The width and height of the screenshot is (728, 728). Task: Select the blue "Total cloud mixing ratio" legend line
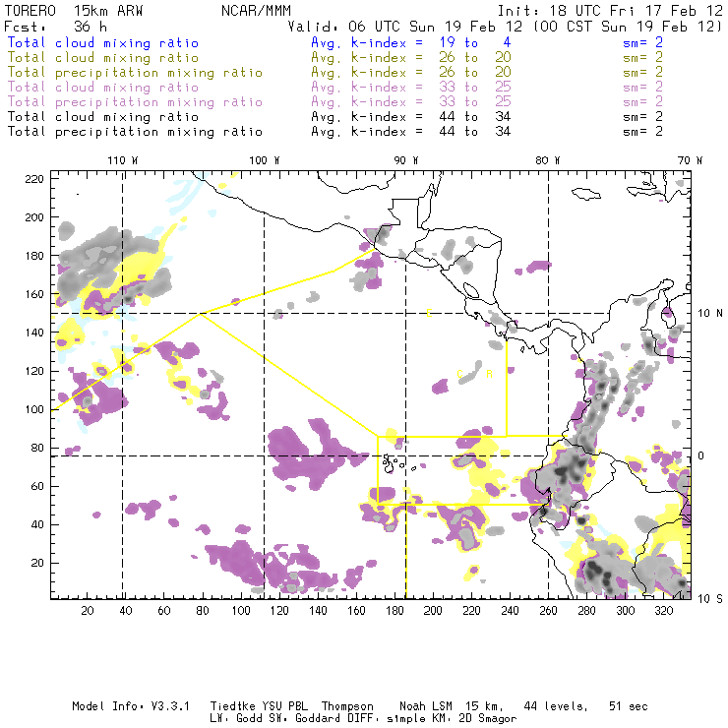(102, 42)
